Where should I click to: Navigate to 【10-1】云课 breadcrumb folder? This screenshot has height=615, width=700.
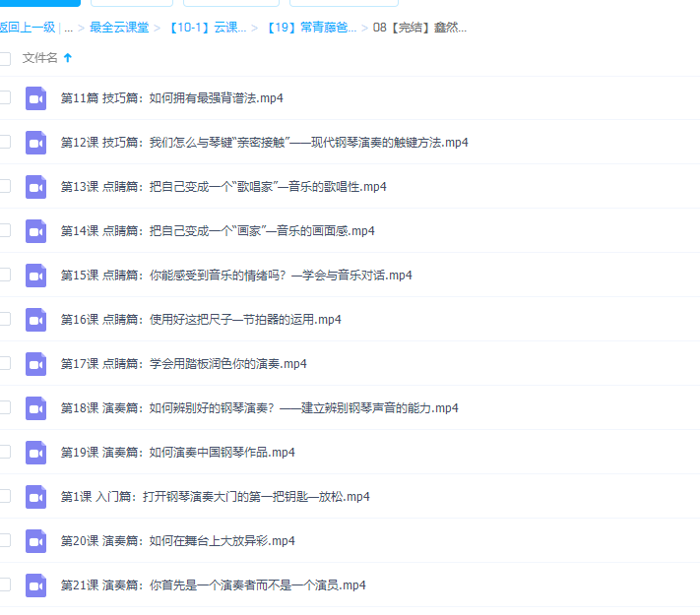(208, 28)
